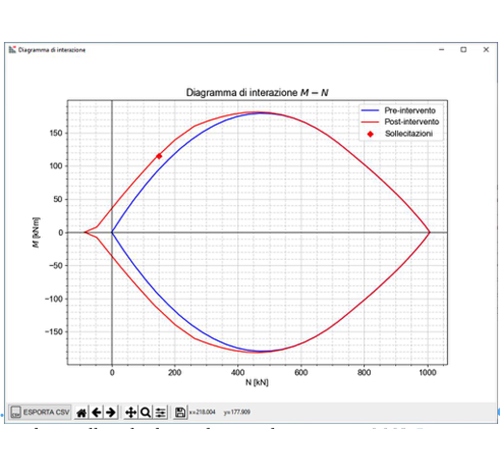
Task: Activate the Zoom magnifier tool
Action: click(x=145, y=413)
